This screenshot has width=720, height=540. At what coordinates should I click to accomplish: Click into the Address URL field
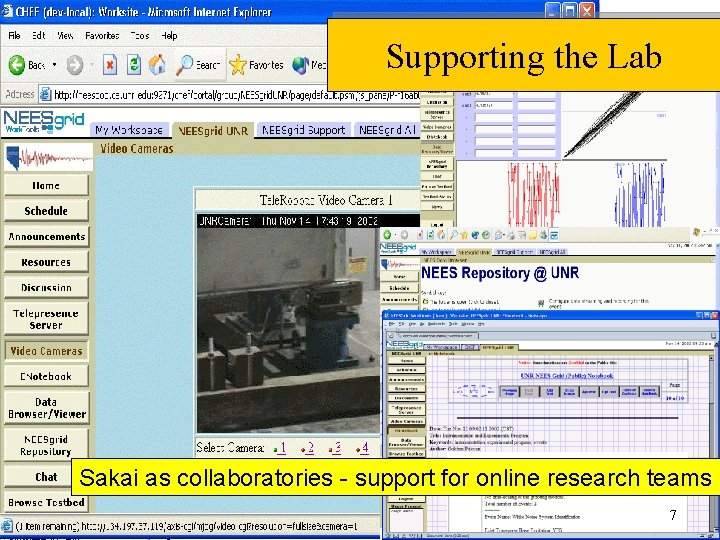(x=230, y=95)
